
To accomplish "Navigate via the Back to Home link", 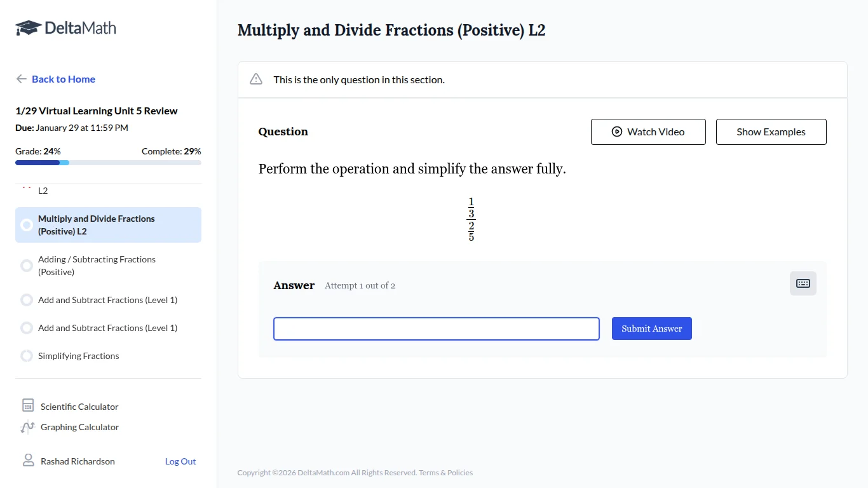I will 63,79.
